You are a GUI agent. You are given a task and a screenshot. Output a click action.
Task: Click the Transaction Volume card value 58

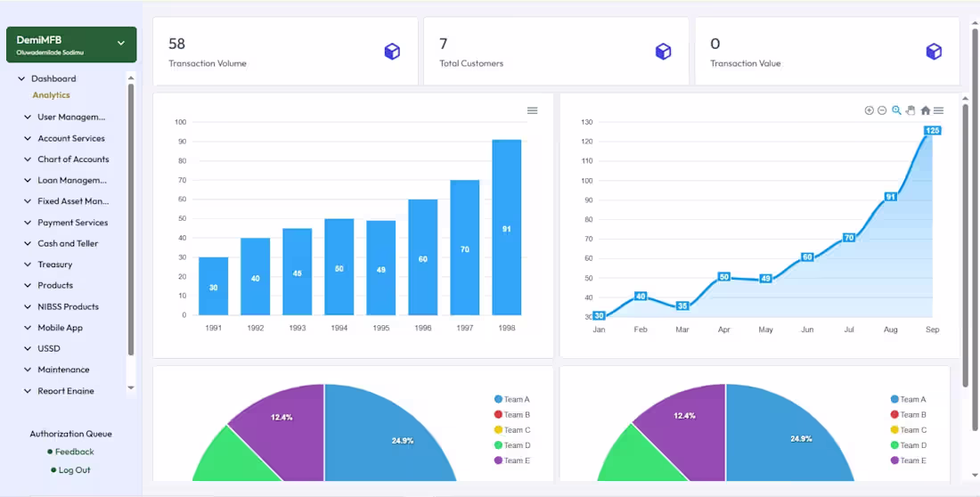(x=177, y=44)
